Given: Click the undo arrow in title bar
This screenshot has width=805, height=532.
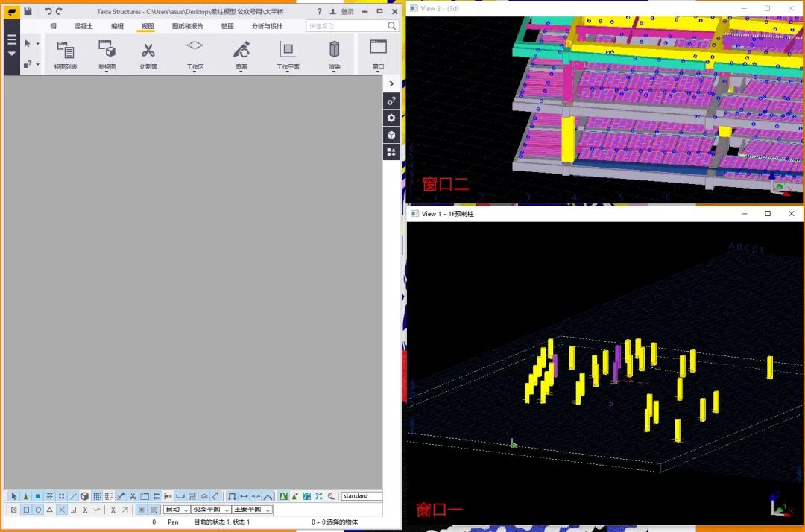Looking at the screenshot, I should pyautogui.click(x=48, y=11).
